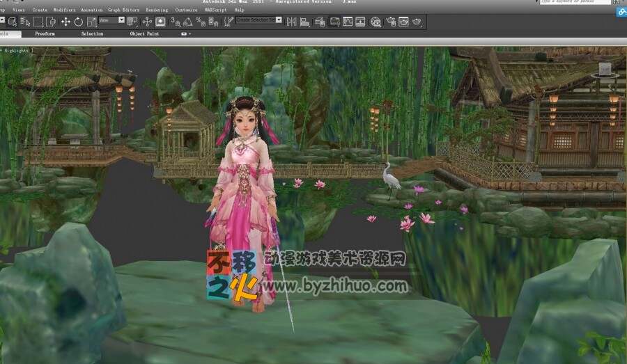Screen dimensions: 627x364
Task: Click viewport Highlights label
Action: [x=16, y=51]
